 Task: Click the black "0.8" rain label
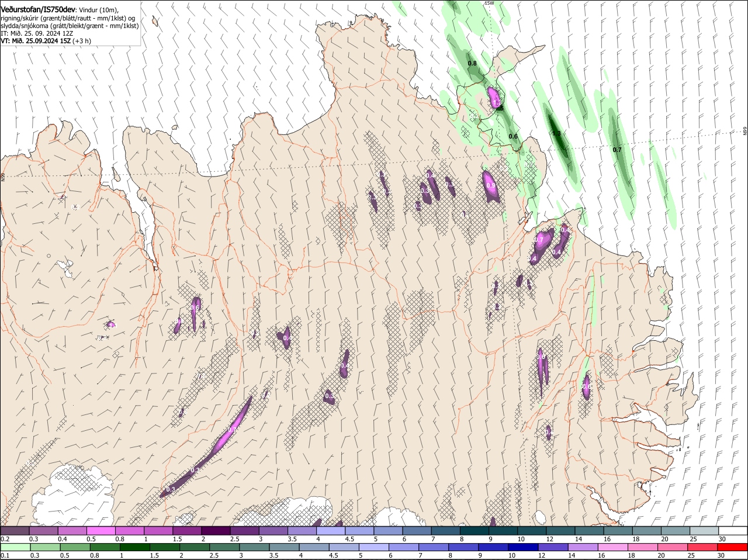[x=472, y=63]
